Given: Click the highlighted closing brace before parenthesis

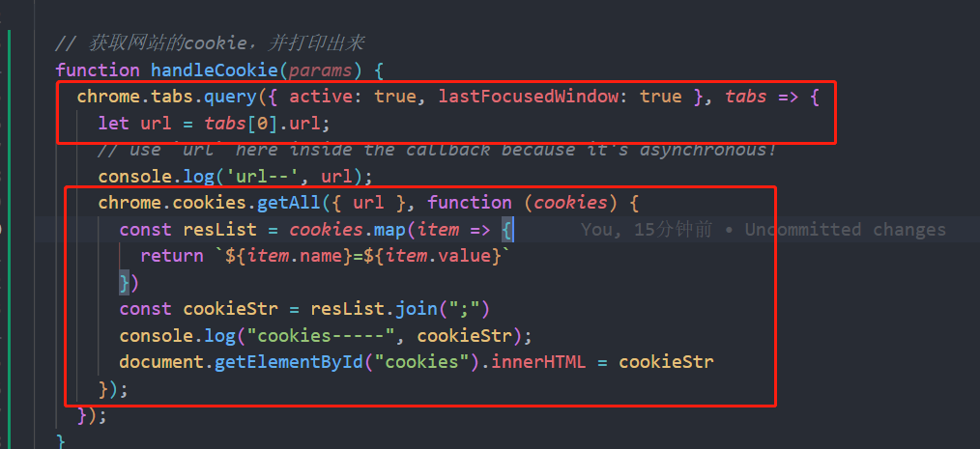Looking at the screenshot, I should 125,283.
